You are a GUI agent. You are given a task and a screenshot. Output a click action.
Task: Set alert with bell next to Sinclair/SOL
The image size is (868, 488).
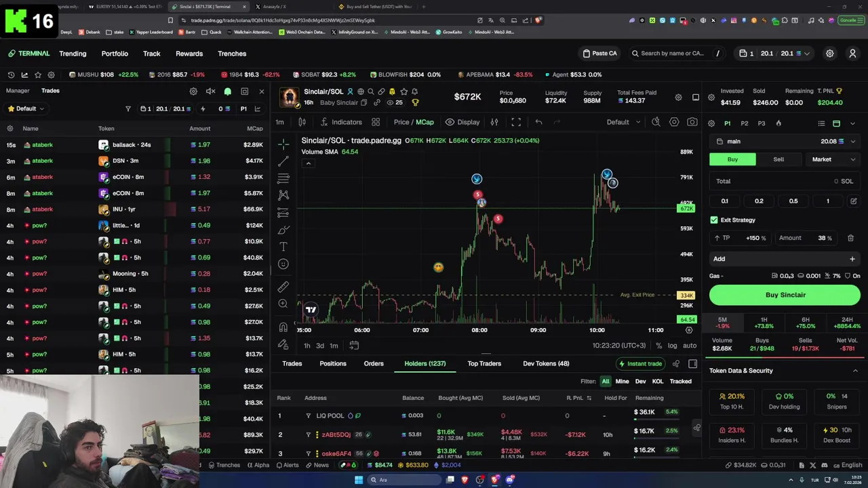pos(414,91)
